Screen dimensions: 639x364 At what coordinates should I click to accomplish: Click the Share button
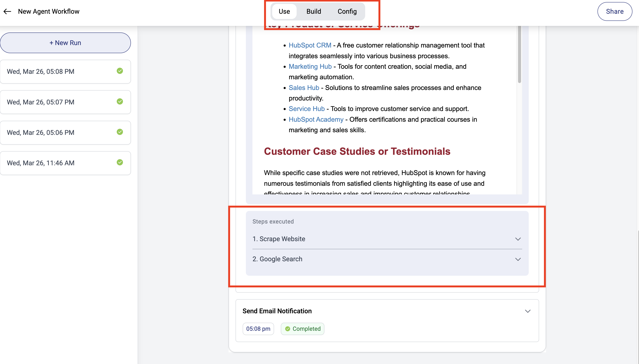pyautogui.click(x=615, y=11)
